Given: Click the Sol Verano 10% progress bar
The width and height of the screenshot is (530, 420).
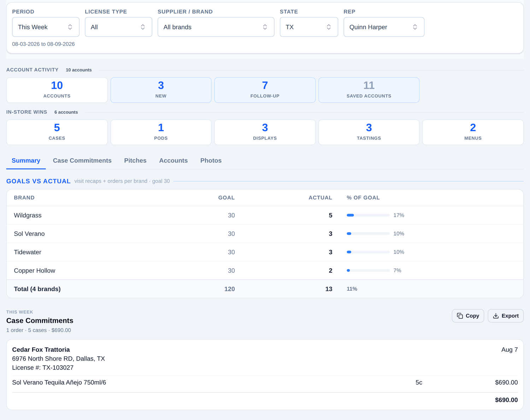Looking at the screenshot, I should tap(368, 234).
